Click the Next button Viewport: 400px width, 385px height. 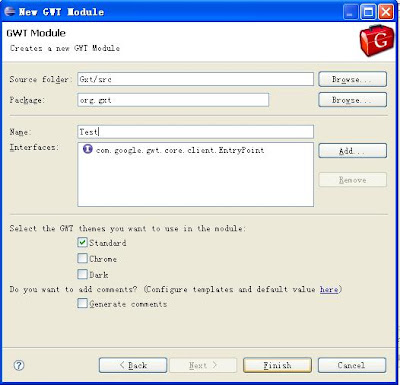[203, 365]
